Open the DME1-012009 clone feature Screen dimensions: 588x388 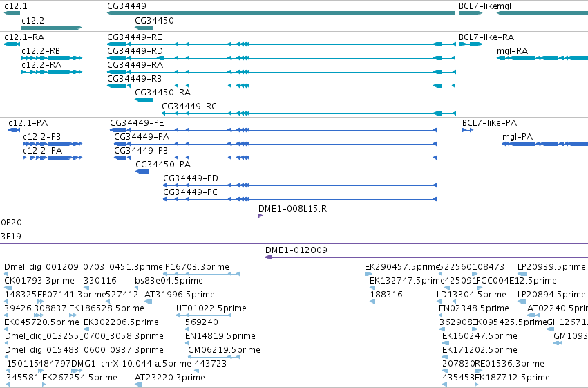point(426,257)
